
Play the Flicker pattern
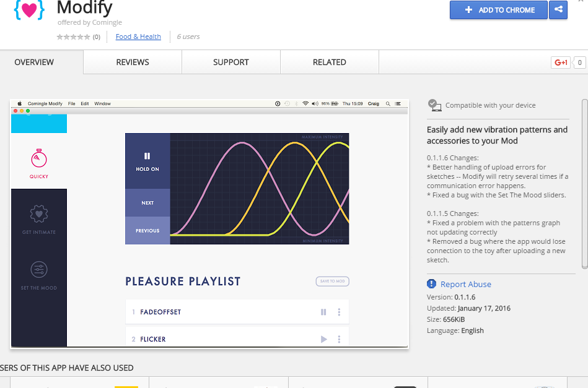pos(323,339)
